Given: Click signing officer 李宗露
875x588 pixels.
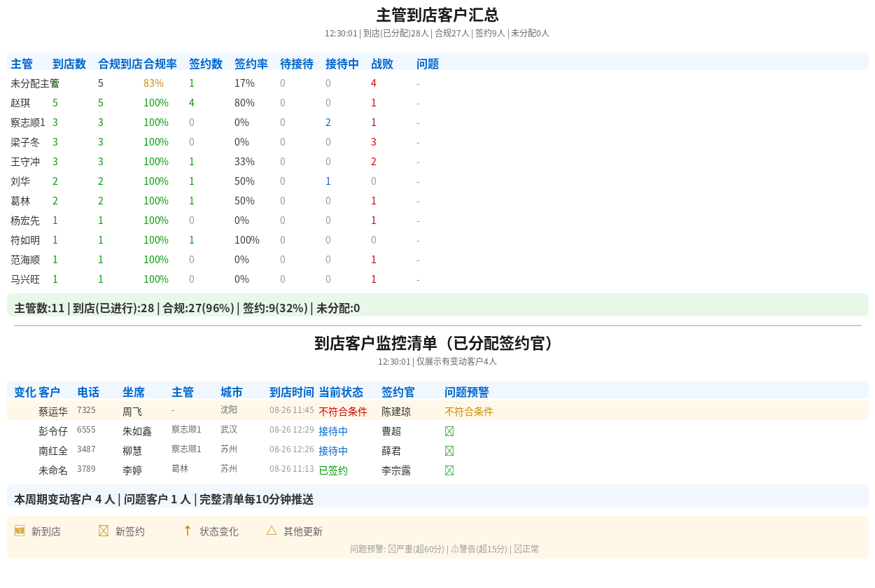Looking at the screenshot, I should [396, 470].
